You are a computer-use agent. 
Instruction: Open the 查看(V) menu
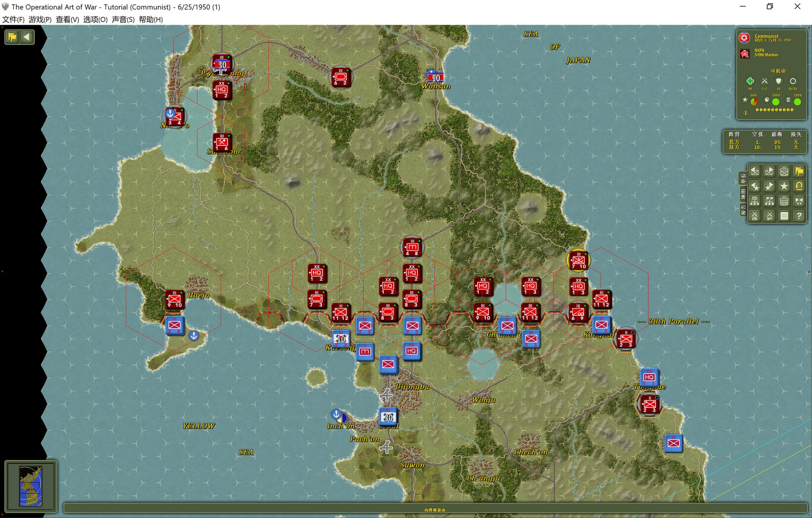(67, 19)
